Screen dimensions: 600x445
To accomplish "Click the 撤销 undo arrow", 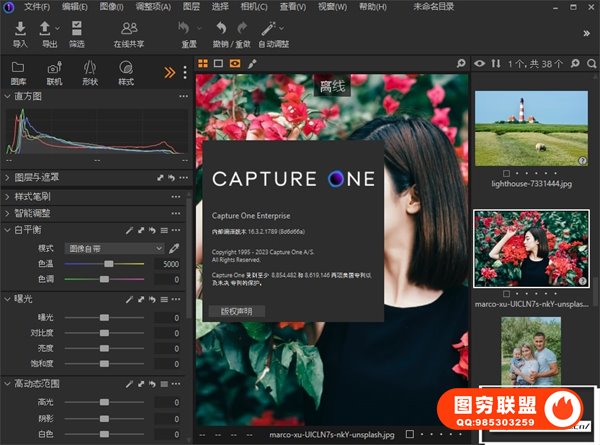I will 223,28.
